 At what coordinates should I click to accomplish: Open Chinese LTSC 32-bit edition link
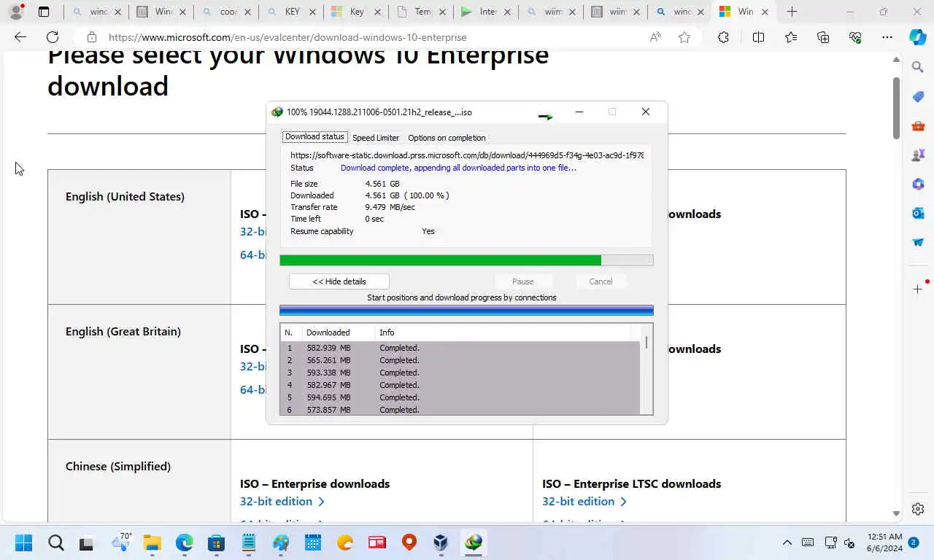click(584, 501)
